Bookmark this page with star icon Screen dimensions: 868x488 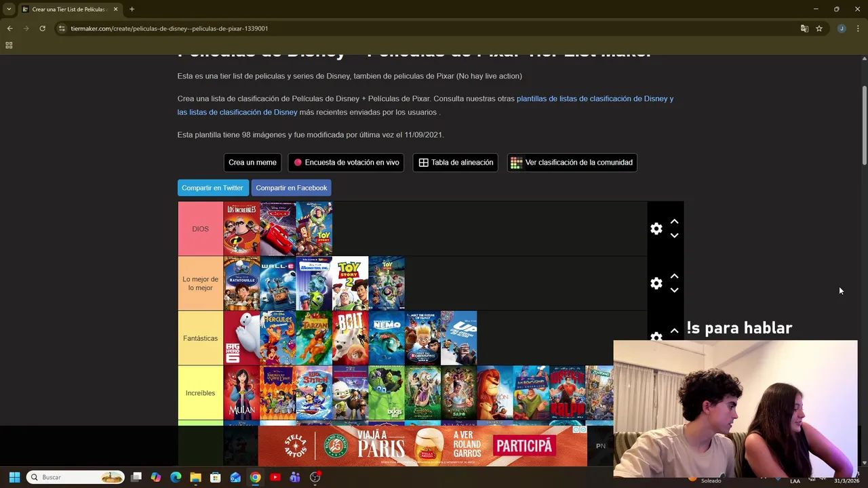[x=819, y=28]
